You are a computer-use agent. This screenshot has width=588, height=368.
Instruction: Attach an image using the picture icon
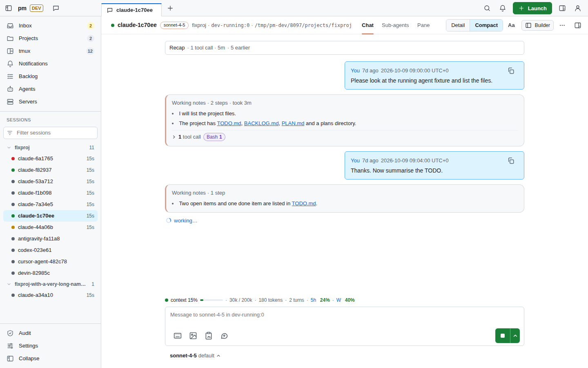[x=193, y=336]
